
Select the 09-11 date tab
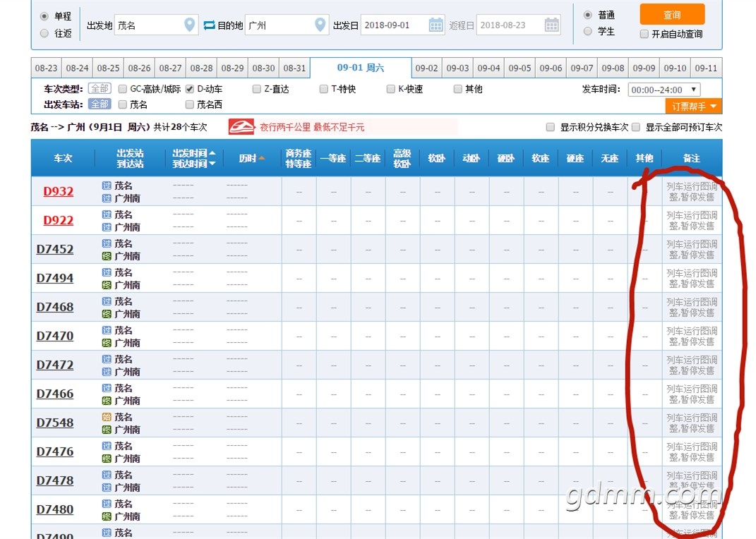(707, 68)
